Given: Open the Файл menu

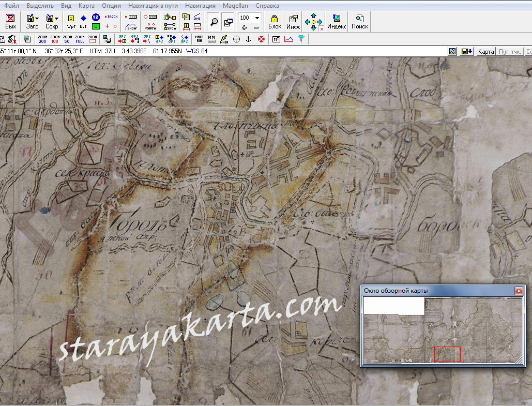Looking at the screenshot, I should tap(11, 6).
